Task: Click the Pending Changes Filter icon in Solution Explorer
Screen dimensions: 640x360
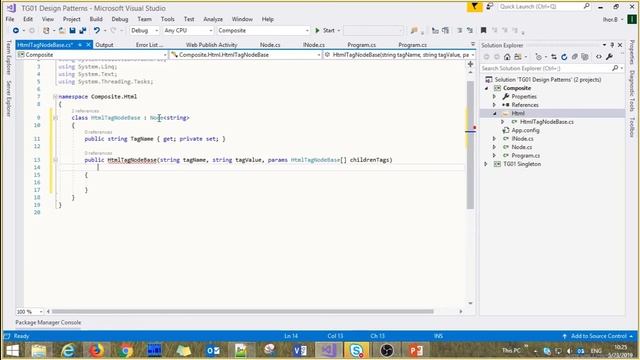Action: [x=539, y=57]
